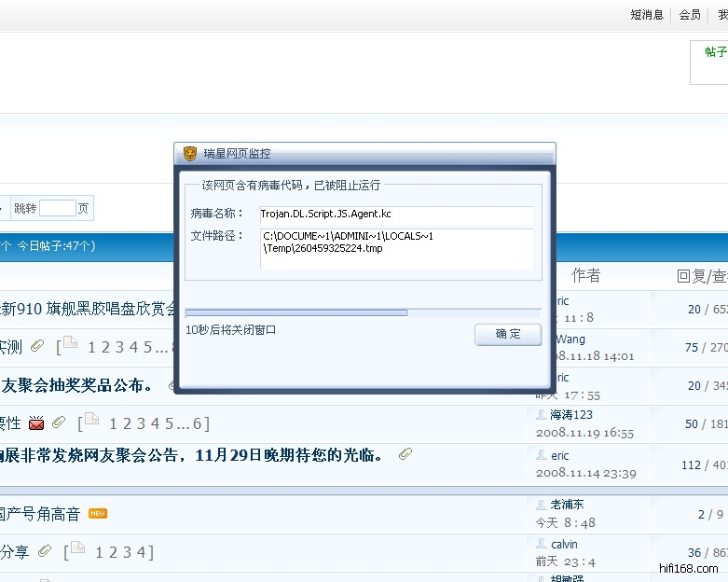Click the Rising lion icon in dialog title
The image size is (728, 582).
(x=190, y=154)
